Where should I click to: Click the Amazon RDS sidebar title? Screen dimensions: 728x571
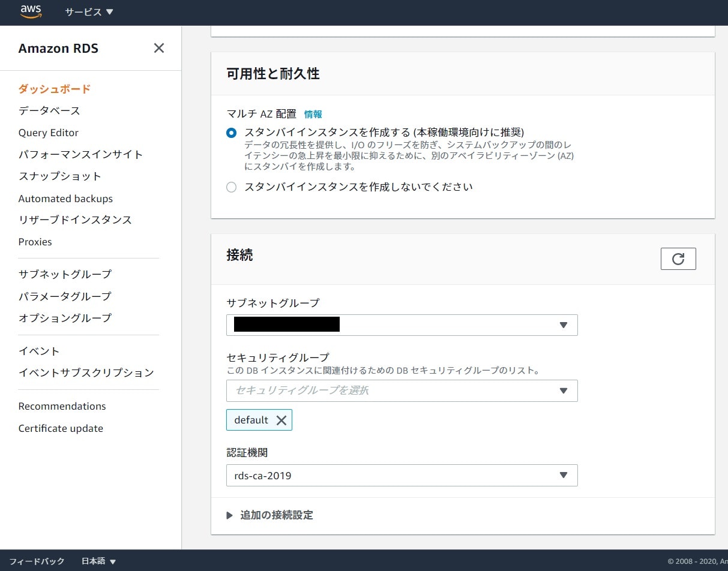click(58, 49)
